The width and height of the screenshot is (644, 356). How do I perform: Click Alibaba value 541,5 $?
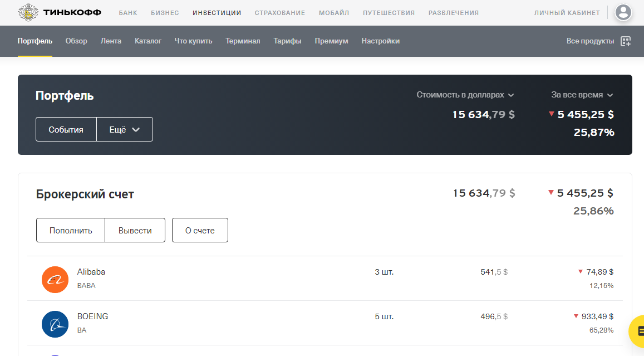[x=494, y=272]
